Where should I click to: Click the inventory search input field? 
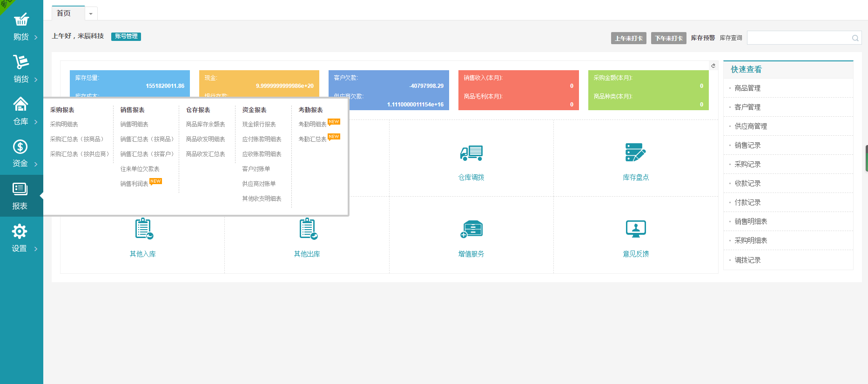click(x=798, y=38)
